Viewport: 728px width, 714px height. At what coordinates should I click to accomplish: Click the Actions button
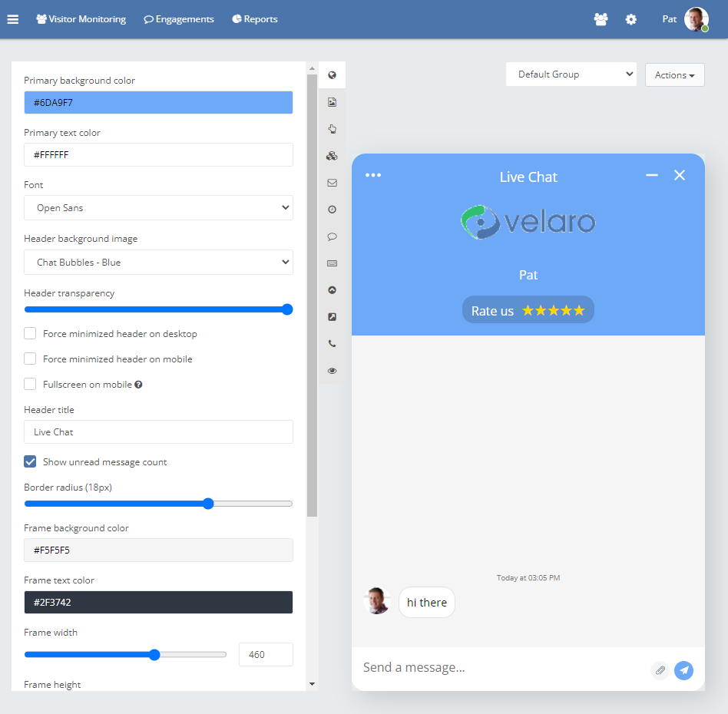674,75
